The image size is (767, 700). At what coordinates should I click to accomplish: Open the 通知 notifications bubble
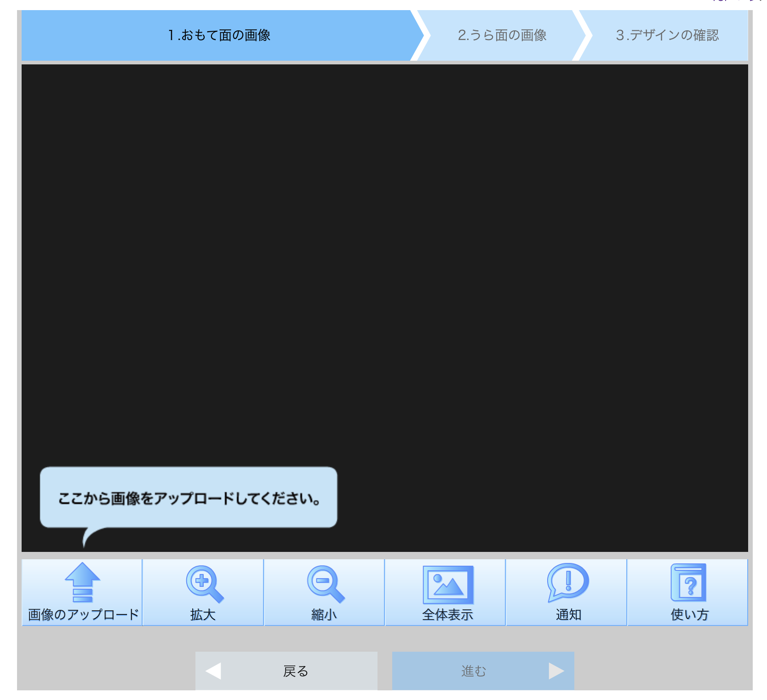coord(567,592)
